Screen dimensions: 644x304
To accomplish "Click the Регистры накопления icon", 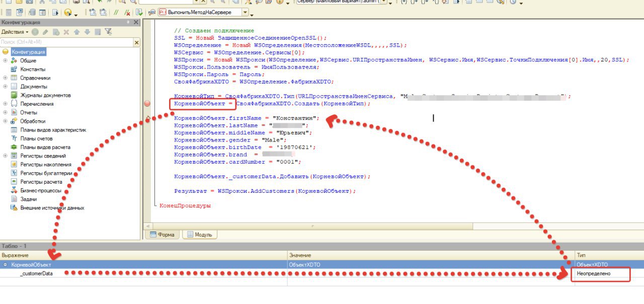I will pyautogui.click(x=14, y=165).
